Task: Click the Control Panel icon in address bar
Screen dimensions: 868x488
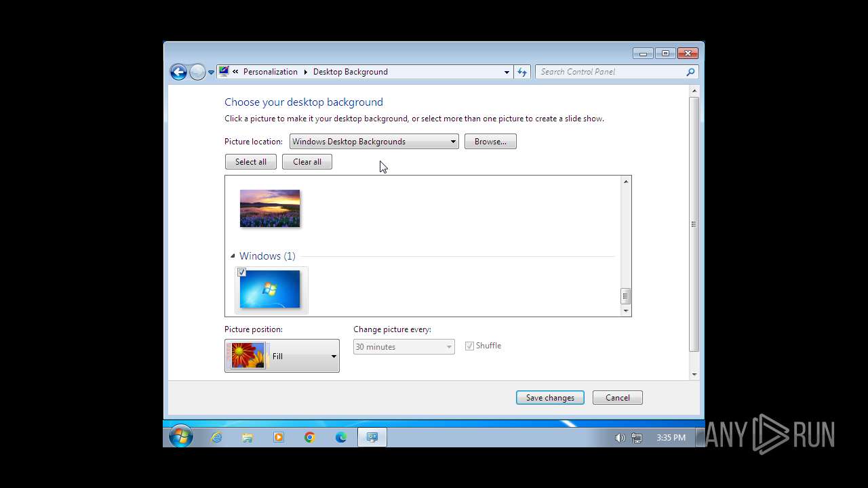Action: (224, 71)
